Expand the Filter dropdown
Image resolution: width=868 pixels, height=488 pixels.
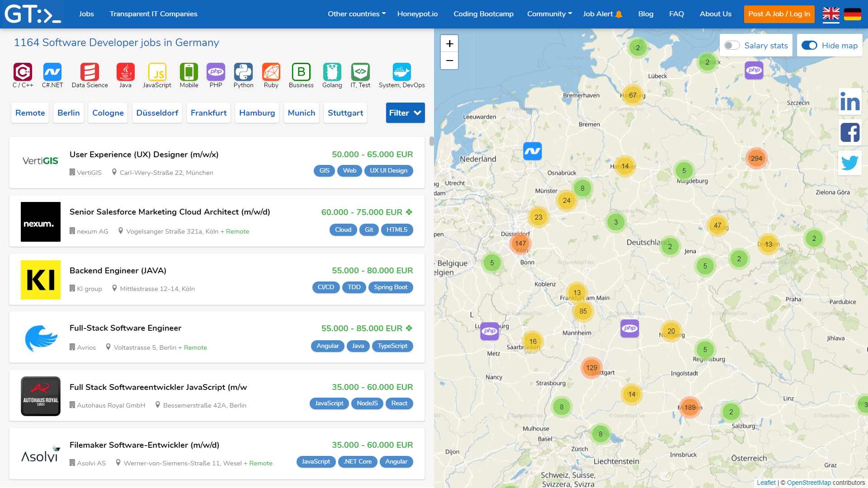tap(405, 113)
